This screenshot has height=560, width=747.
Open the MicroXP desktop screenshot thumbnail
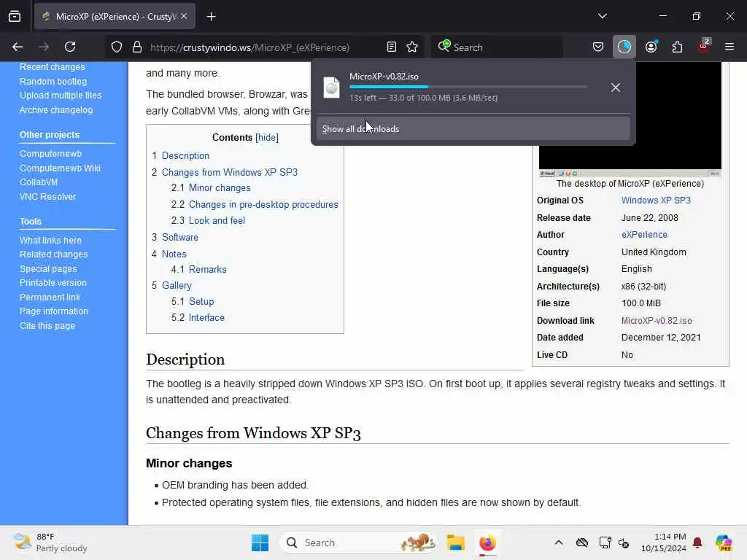pos(630,118)
